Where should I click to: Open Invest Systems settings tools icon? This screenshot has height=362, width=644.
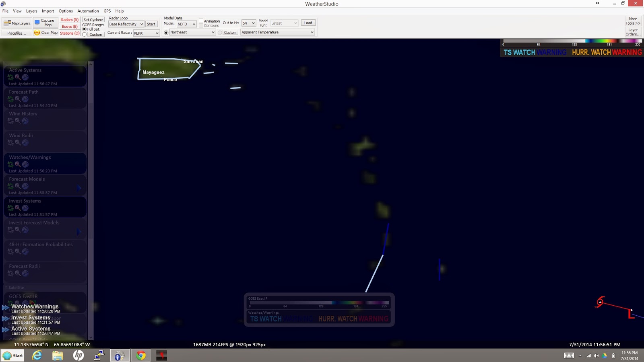25,208
